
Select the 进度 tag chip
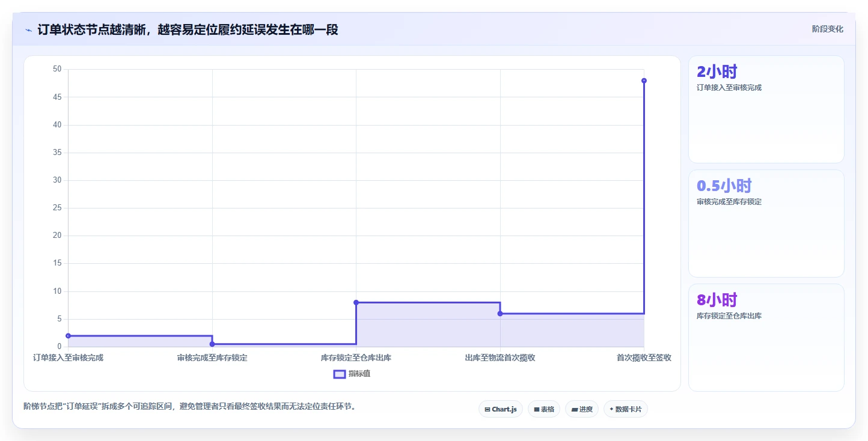click(x=582, y=409)
